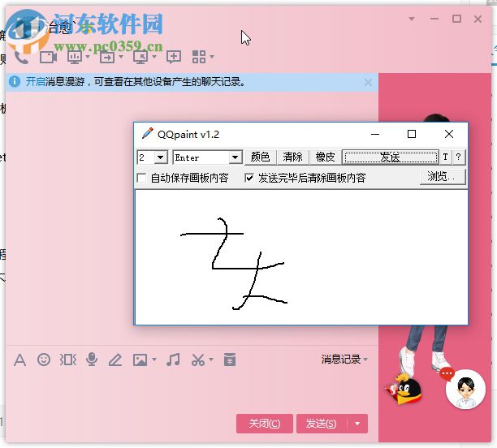Uncheck 发送完毕后清除画板内容 checkbox
This screenshot has width=497, height=448.
(x=249, y=178)
